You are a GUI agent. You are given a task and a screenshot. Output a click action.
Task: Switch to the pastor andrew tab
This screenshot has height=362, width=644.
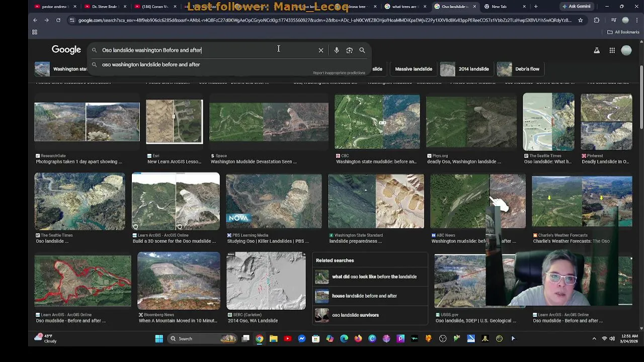(x=53, y=7)
